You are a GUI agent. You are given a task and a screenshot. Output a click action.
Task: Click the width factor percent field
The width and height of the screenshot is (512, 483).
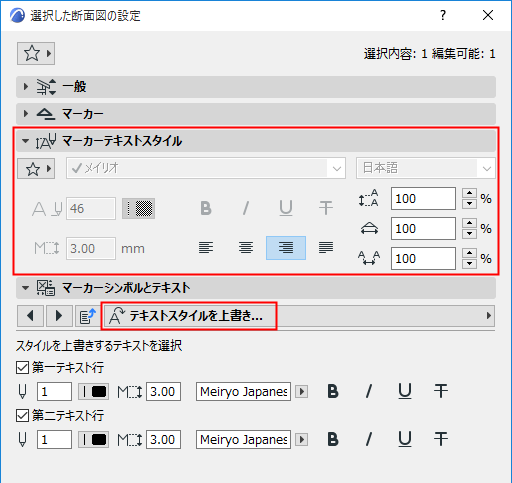(423, 229)
